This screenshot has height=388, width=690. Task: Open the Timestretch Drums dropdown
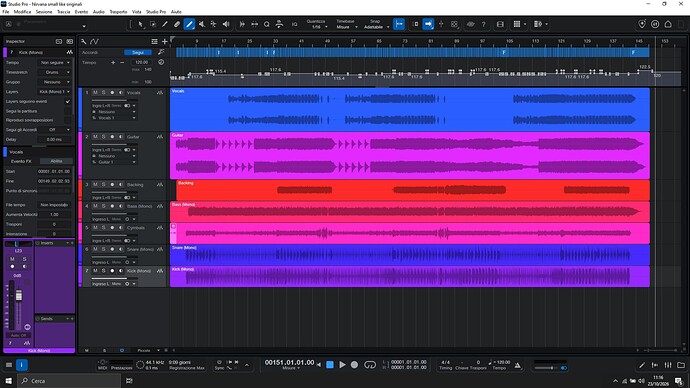[55, 72]
